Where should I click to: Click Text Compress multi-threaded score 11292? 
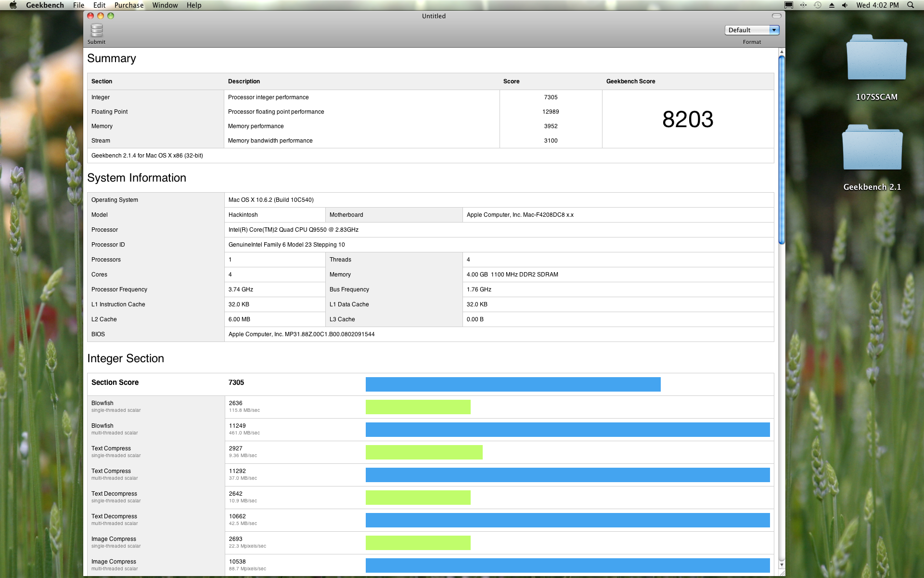[237, 471]
